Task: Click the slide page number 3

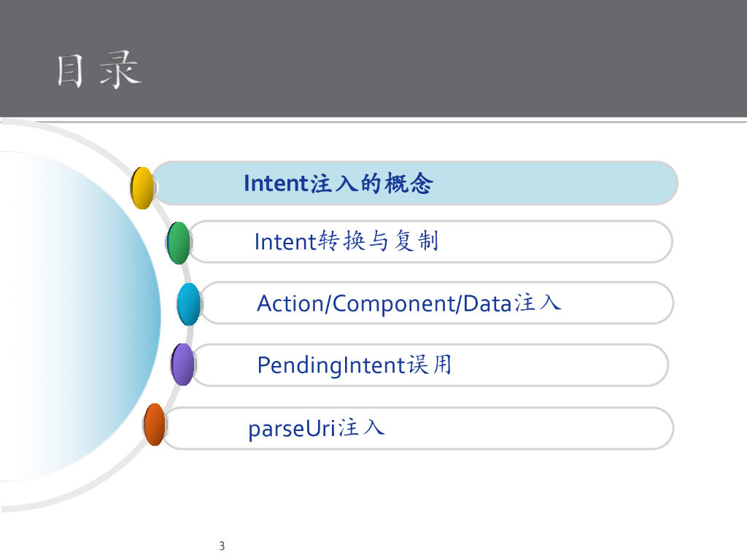Action: pyautogui.click(x=222, y=546)
